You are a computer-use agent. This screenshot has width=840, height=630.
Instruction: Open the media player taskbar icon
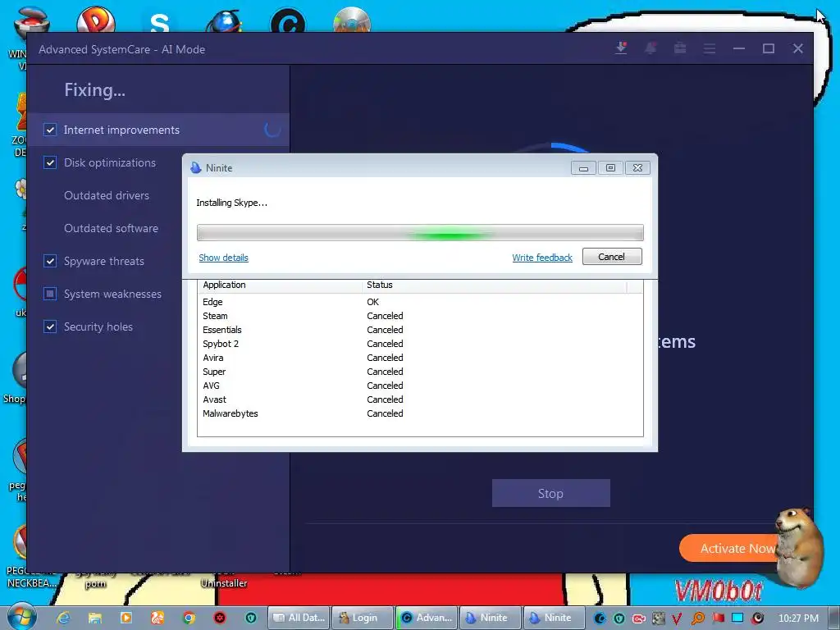click(x=126, y=618)
